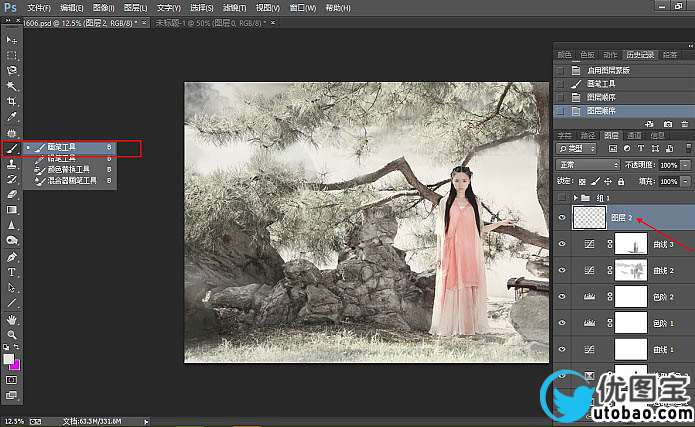Hide the 曲线 3 adjustment layer
The height and width of the screenshot is (427, 695).
562,244
